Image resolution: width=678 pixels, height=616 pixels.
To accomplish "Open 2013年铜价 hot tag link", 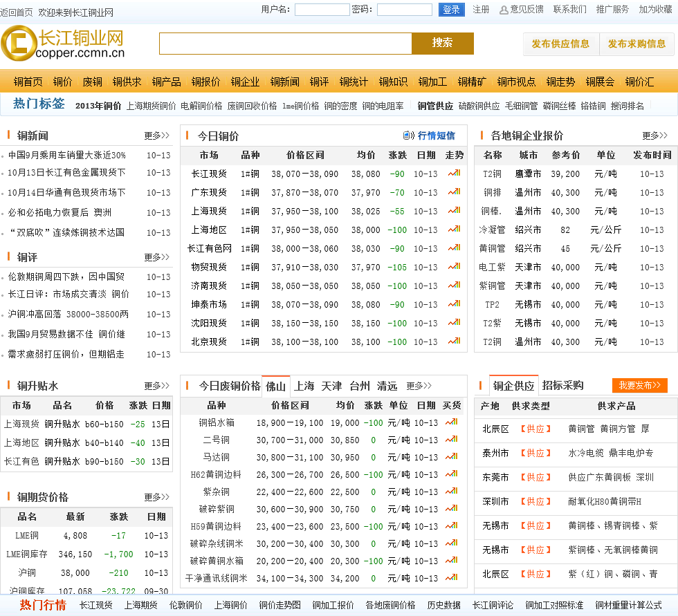I will [98, 106].
